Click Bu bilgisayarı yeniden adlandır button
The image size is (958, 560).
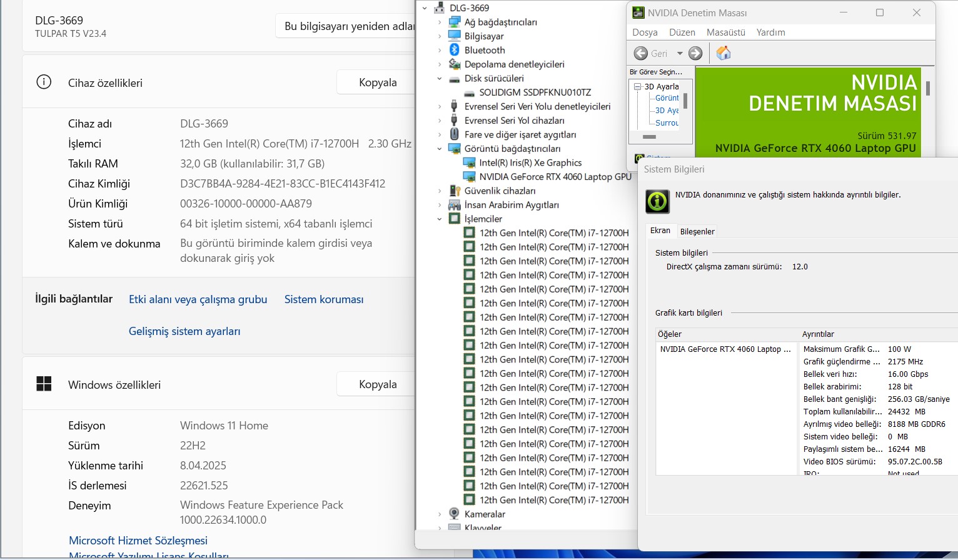[x=346, y=26]
